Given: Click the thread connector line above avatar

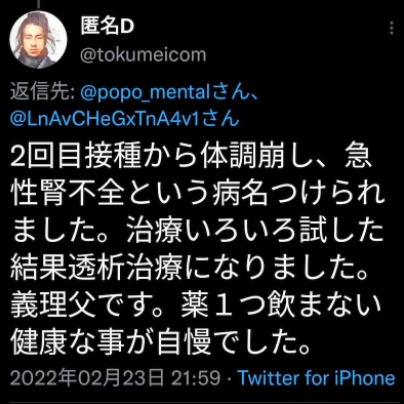Looking at the screenshot, I should point(39,4).
